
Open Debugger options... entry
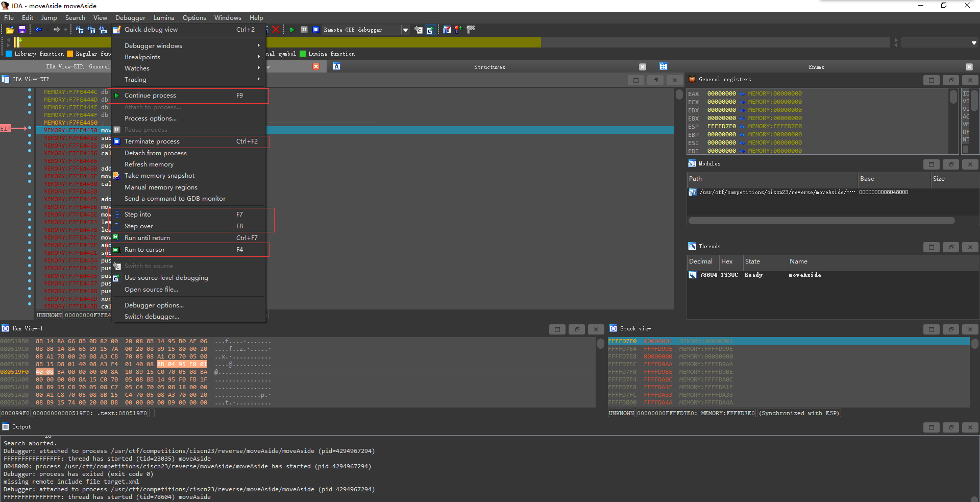tap(189, 305)
